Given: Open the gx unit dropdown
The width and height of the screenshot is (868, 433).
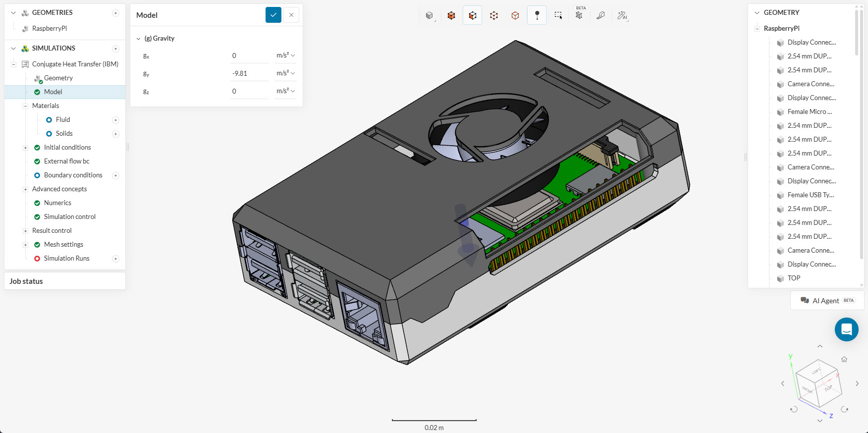Looking at the screenshot, I should pyautogui.click(x=286, y=55).
